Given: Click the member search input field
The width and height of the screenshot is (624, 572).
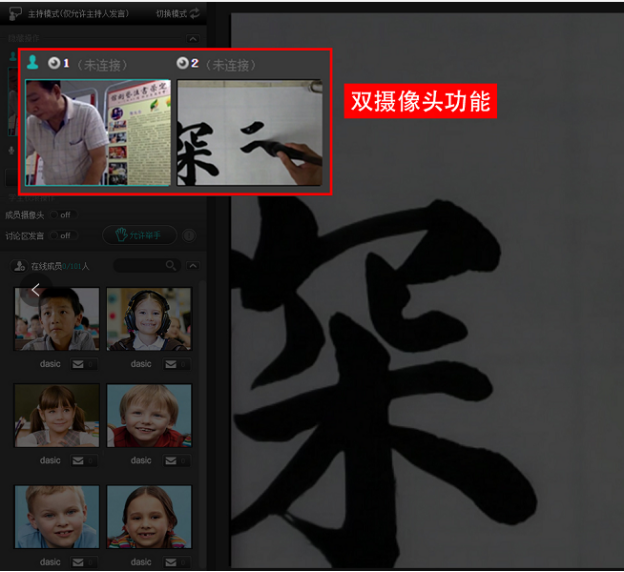Looking at the screenshot, I should pos(138,266).
